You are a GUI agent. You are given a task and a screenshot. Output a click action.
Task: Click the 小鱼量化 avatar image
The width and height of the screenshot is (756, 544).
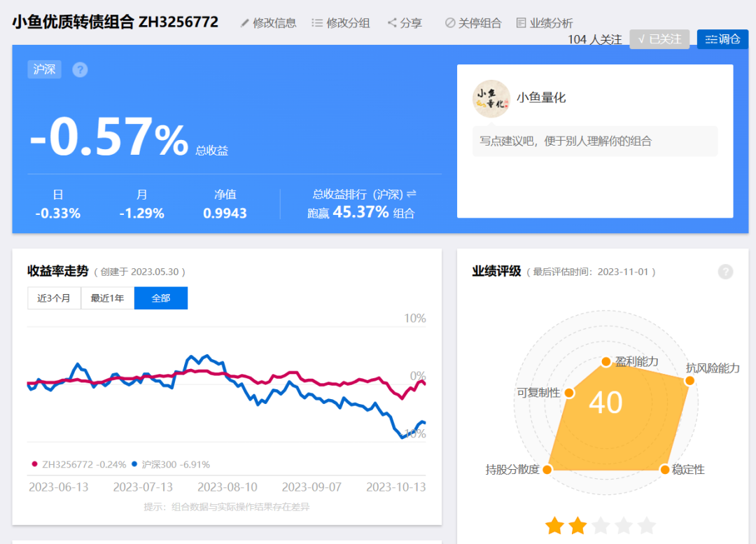pos(491,99)
